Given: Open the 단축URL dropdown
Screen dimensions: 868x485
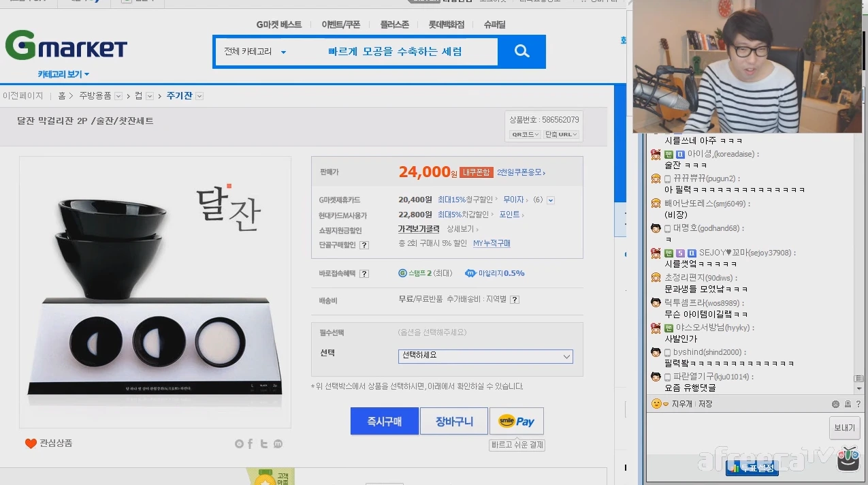Looking at the screenshot, I should tap(562, 134).
